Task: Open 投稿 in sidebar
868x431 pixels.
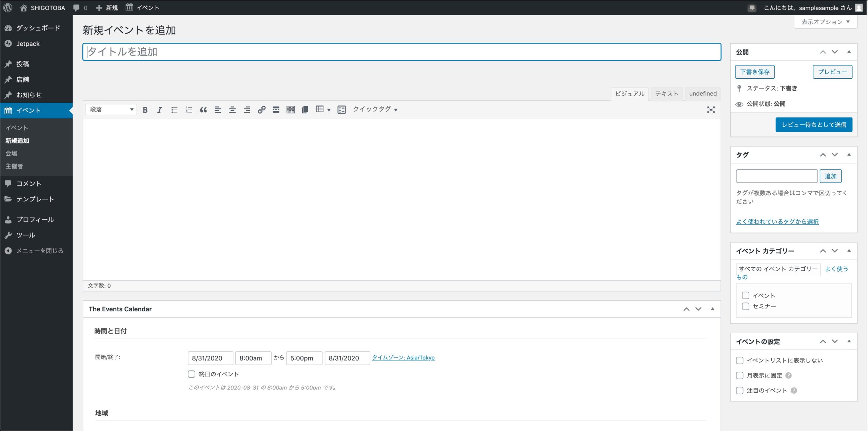Action: tap(36, 64)
